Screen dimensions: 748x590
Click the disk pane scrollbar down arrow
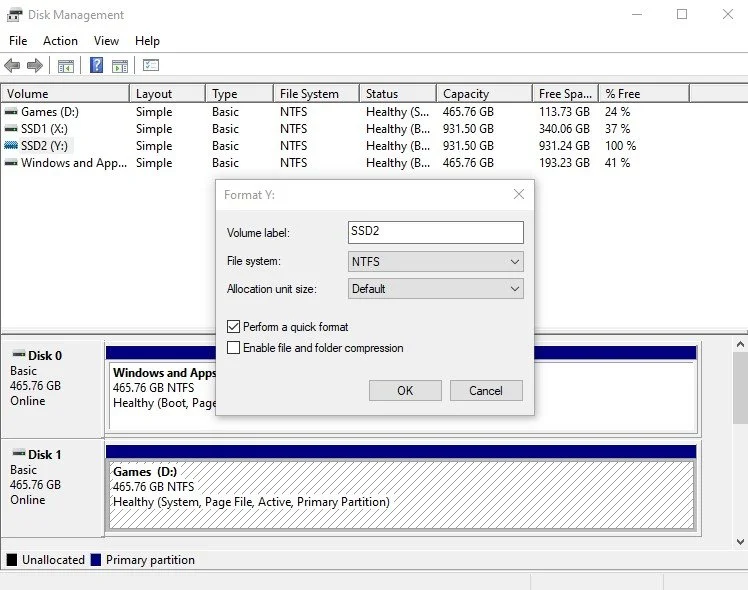tap(740, 541)
